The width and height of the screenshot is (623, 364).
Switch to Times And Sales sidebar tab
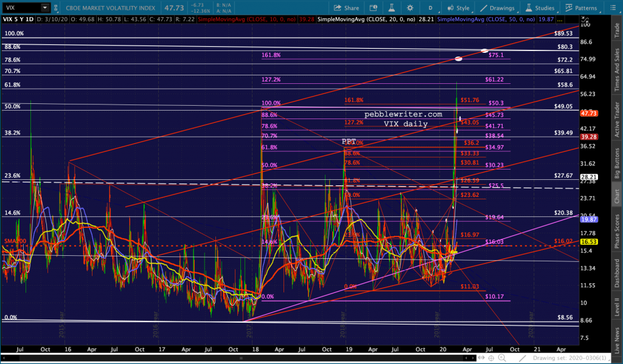tap(617, 71)
